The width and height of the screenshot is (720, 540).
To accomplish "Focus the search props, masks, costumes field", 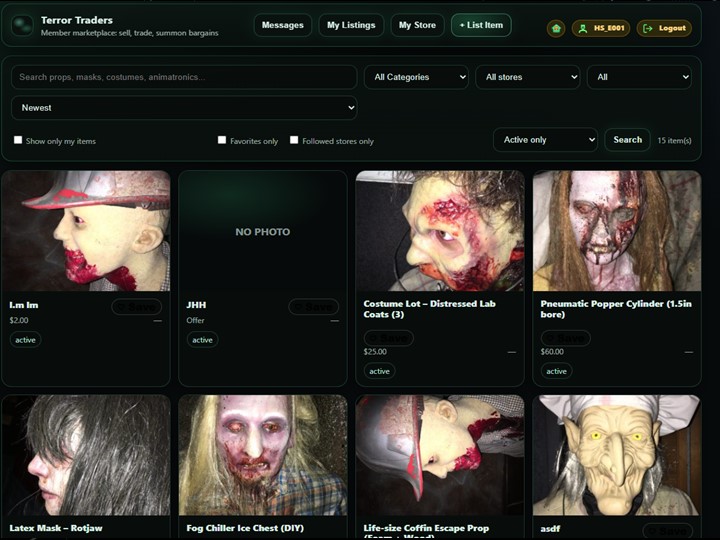I will pyautogui.click(x=184, y=77).
